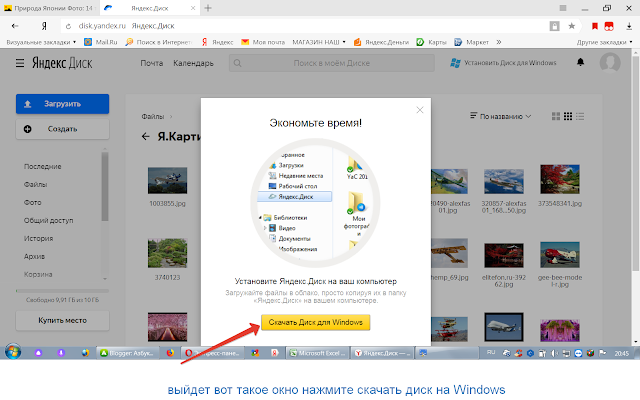This screenshot has height=400, width=640.
Task: Switch to list view
Action: (580, 116)
